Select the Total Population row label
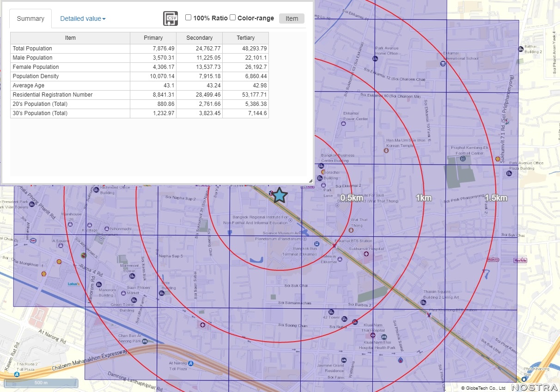The height and width of the screenshot is (392, 560). pyautogui.click(x=32, y=49)
